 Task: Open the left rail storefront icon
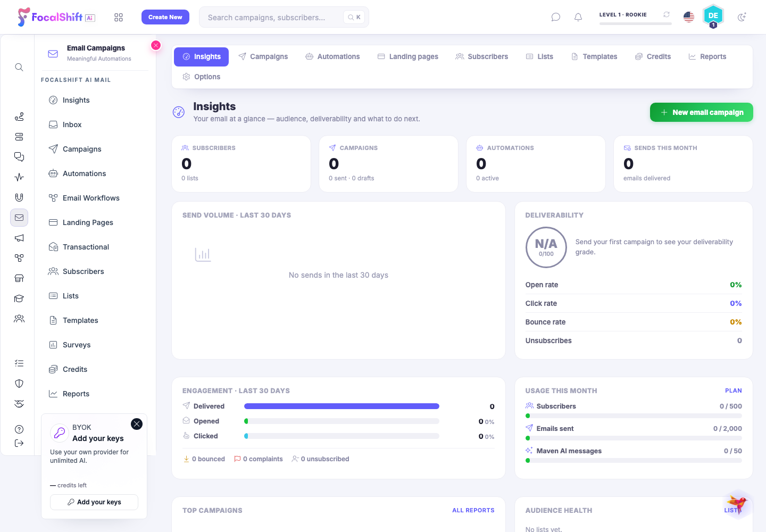pyautogui.click(x=19, y=278)
